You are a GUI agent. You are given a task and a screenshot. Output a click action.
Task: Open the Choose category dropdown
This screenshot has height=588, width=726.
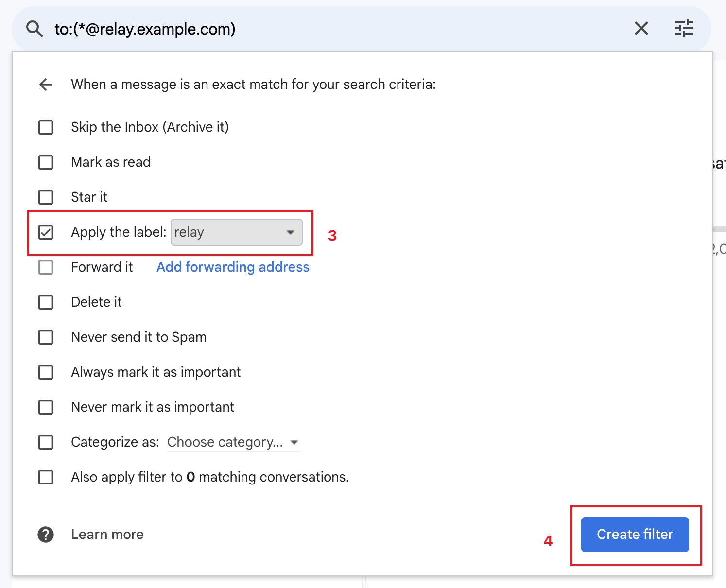(234, 442)
